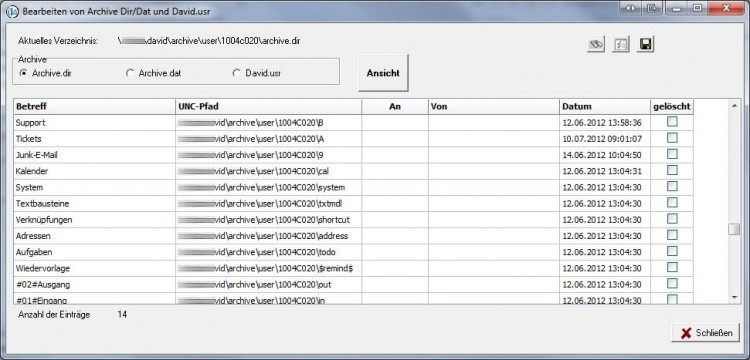Check gelöscht box for Textbausteine row
The width and height of the screenshot is (750, 360).
[x=672, y=203]
